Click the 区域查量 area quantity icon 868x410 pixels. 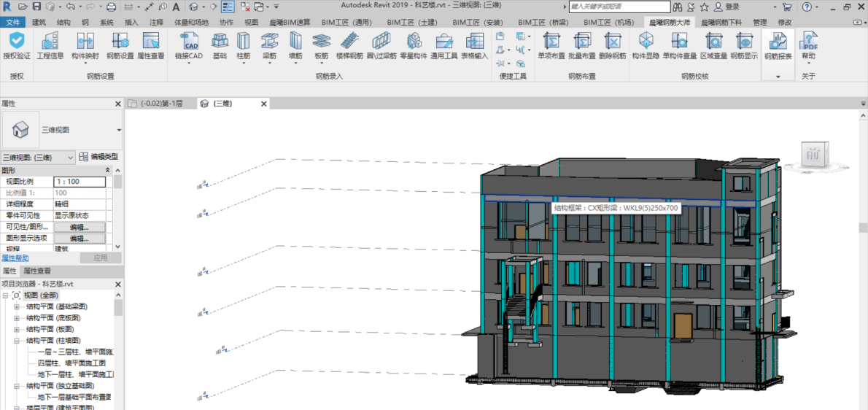tap(713, 42)
